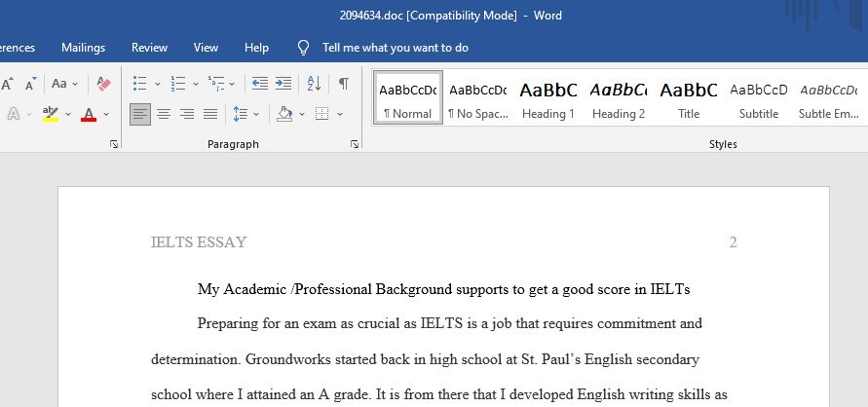Toggle Justify alignment
The height and width of the screenshot is (407, 868).
pos(210,115)
